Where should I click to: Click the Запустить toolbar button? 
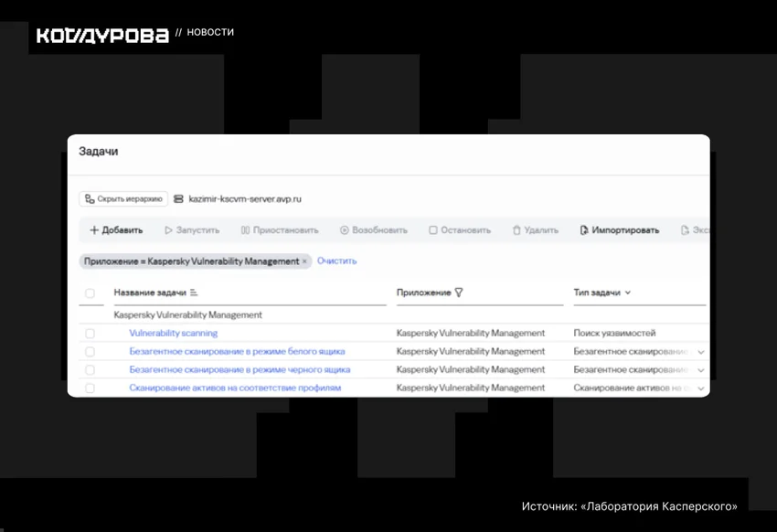[192, 230]
